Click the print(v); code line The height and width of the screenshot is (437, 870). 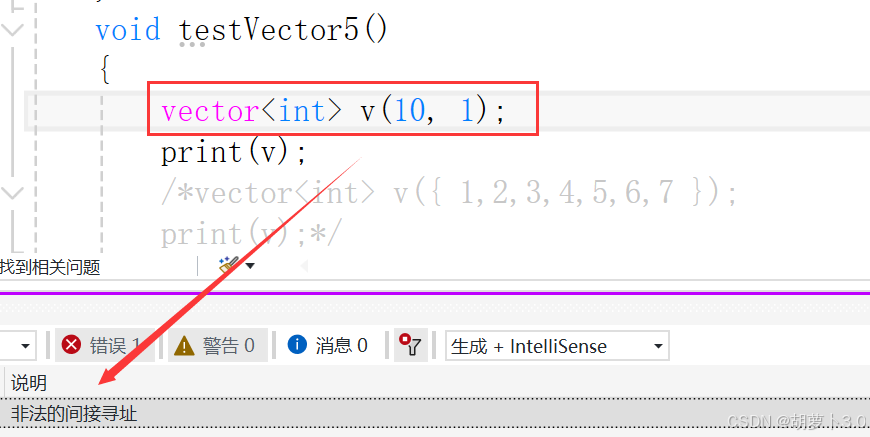click(x=234, y=153)
